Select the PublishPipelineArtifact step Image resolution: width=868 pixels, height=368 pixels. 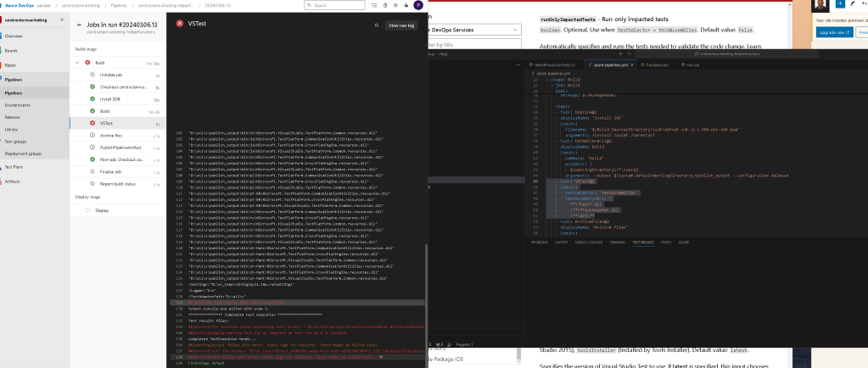(x=118, y=148)
